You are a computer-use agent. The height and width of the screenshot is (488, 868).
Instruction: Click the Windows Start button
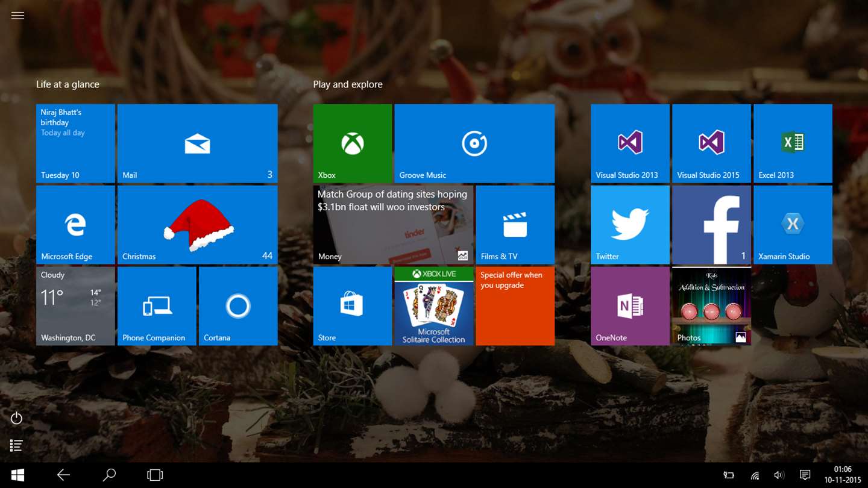coord(17,475)
